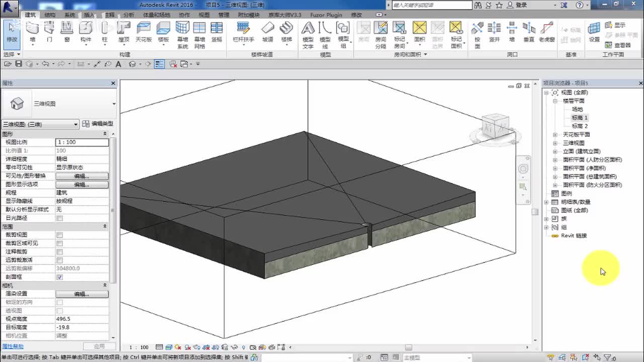Screen dimensions: 644x362
Task: Expand the 三维视图 node in project browser
Action: 555,143
